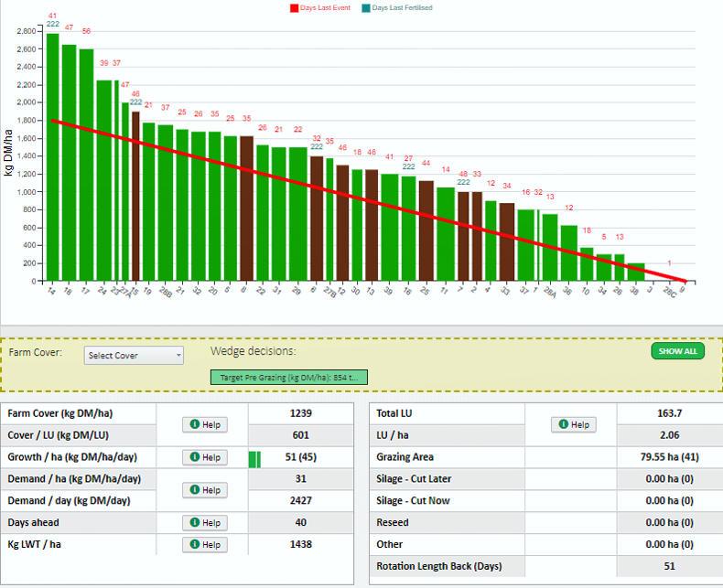Click the dropdown arrow on Select Cover
Viewport: 723px width, 588px height.
tap(178, 356)
